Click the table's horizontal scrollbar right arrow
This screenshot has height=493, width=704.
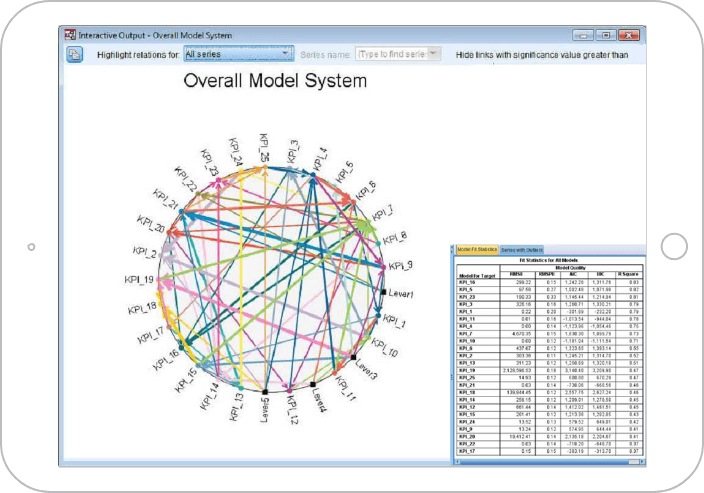point(642,462)
